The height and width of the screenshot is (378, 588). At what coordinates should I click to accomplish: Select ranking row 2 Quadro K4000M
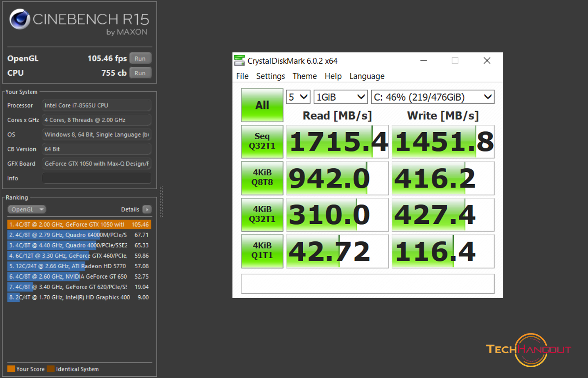pyautogui.click(x=79, y=235)
